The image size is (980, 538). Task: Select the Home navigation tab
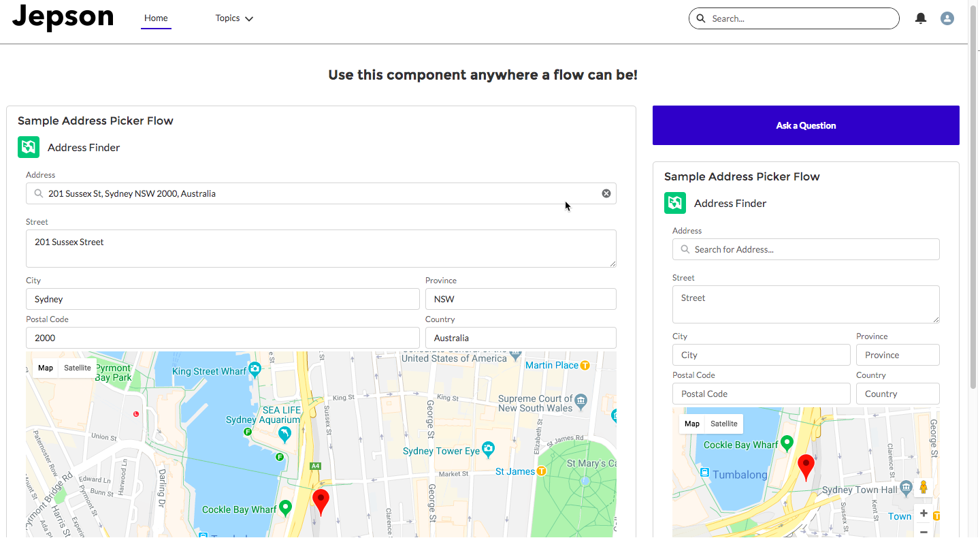156,18
